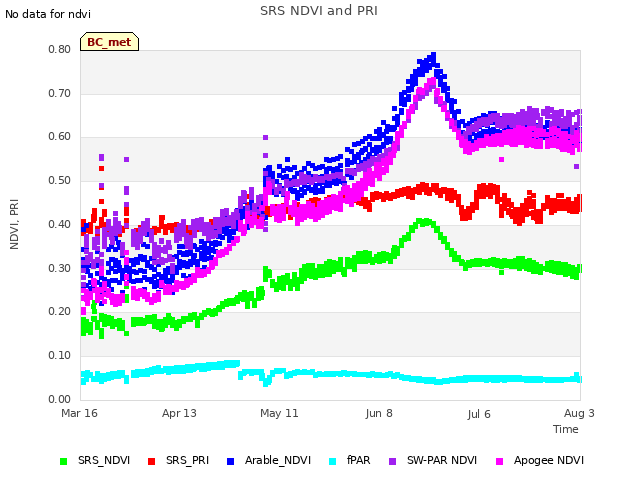Click the red SRS_PRI legend swatch
This screenshot has height=480, width=640.
point(151,461)
